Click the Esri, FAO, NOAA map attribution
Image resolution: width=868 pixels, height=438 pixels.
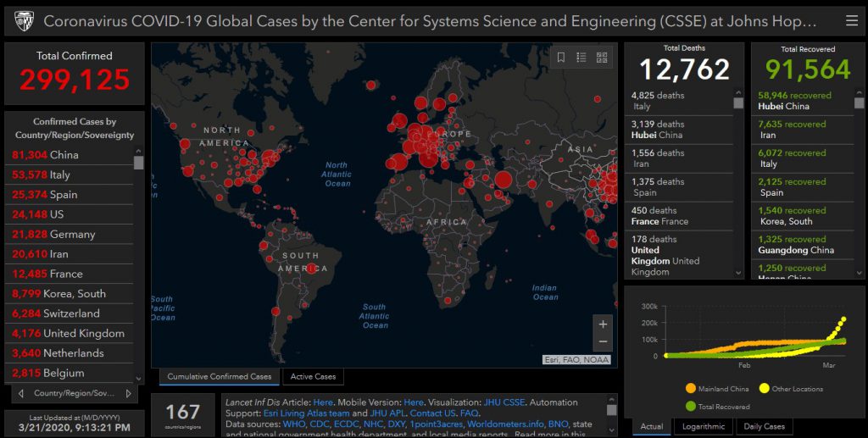(576, 359)
